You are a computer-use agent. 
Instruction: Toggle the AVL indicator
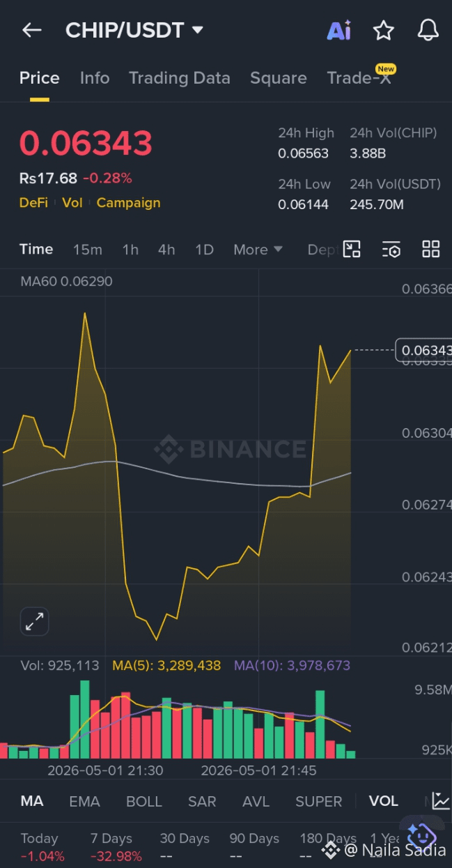click(x=256, y=801)
